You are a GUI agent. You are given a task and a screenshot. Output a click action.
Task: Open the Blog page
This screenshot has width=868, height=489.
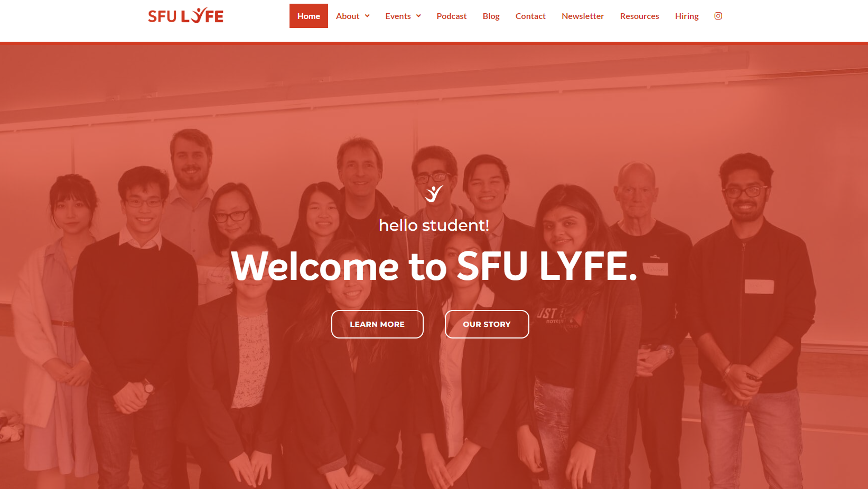tap(491, 16)
